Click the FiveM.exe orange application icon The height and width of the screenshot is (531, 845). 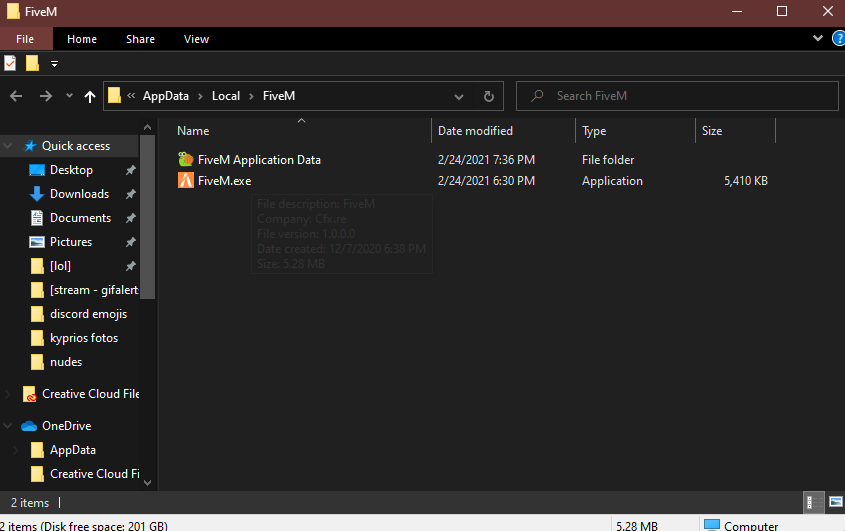point(185,180)
